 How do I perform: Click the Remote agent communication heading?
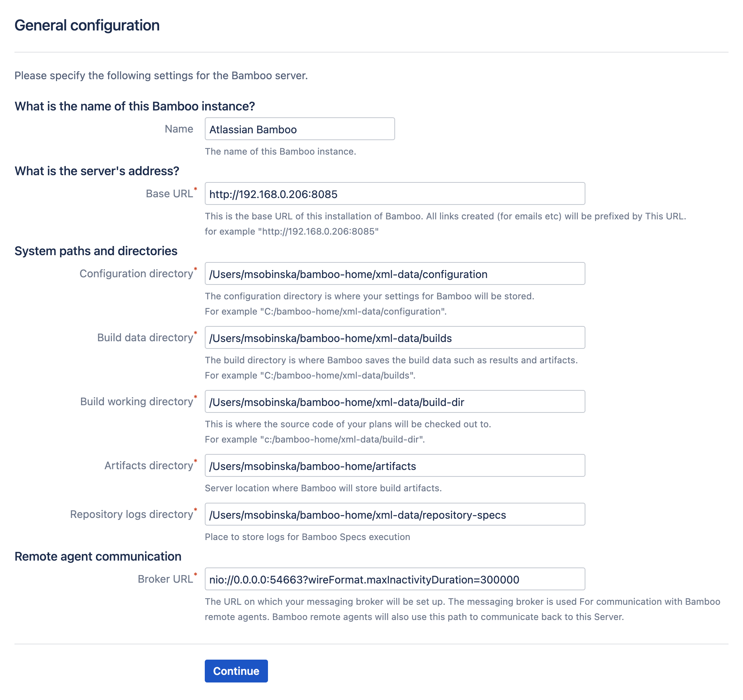(x=98, y=556)
